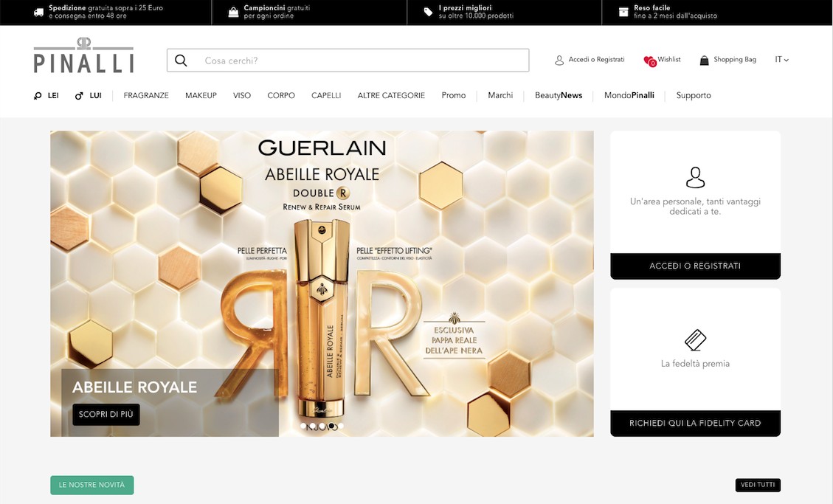This screenshot has width=833, height=504.
Task: Click the VEDI TUTTI button
Action: 758,485
